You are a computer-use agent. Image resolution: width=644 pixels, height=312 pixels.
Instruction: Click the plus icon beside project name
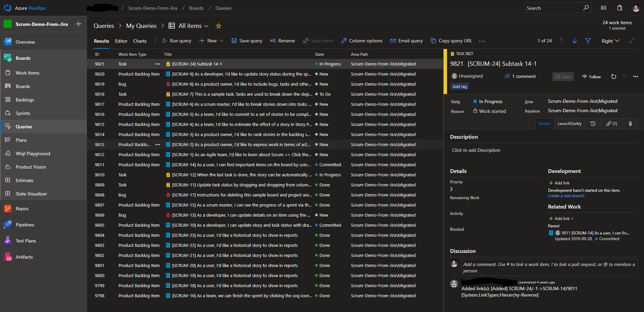[79, 24]
